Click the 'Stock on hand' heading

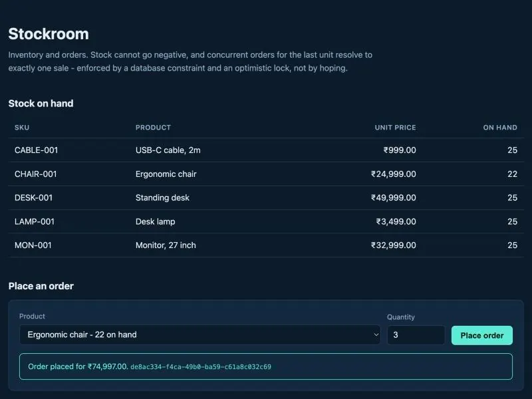tap(41, 104)
